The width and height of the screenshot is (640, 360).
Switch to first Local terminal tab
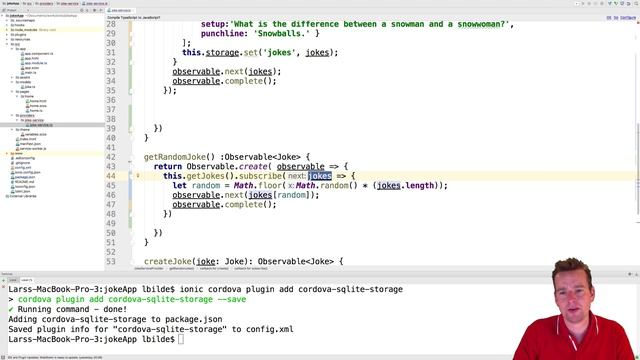click(13, 280)
